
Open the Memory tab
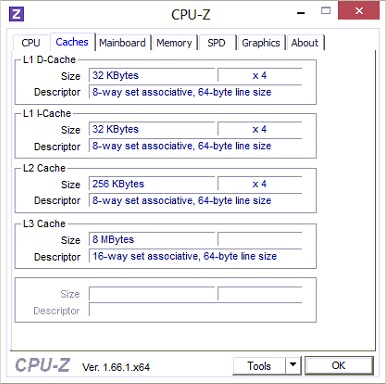click(174, 43)
